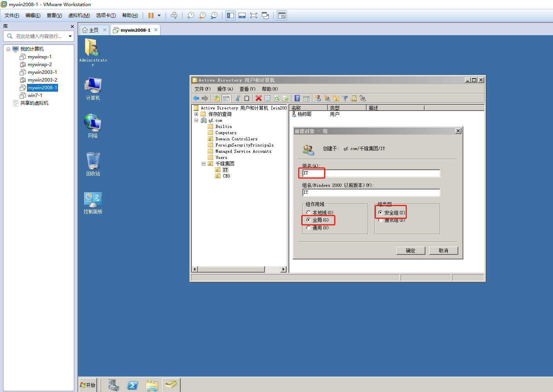Open the Recycle Bin desktop icon
The height and width of the screenshot is (392, 553).
pyautogui.click(x=93, y=164)
